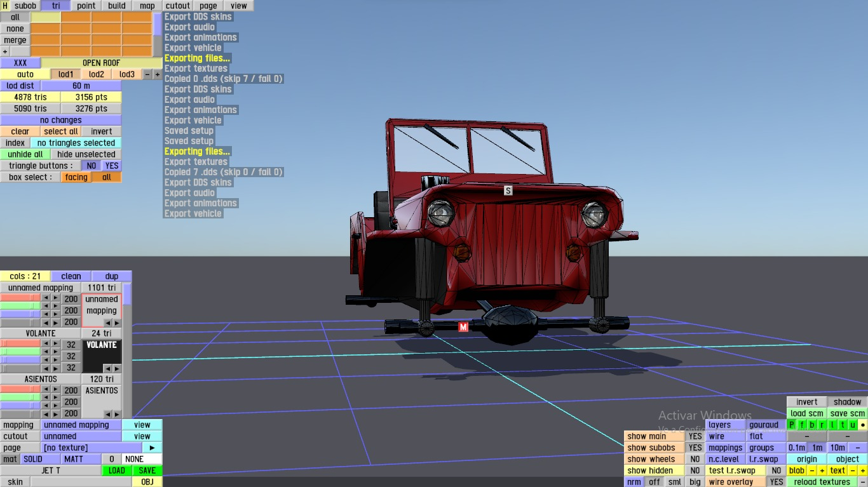
Task: Open the page tab
Action: 208,6
